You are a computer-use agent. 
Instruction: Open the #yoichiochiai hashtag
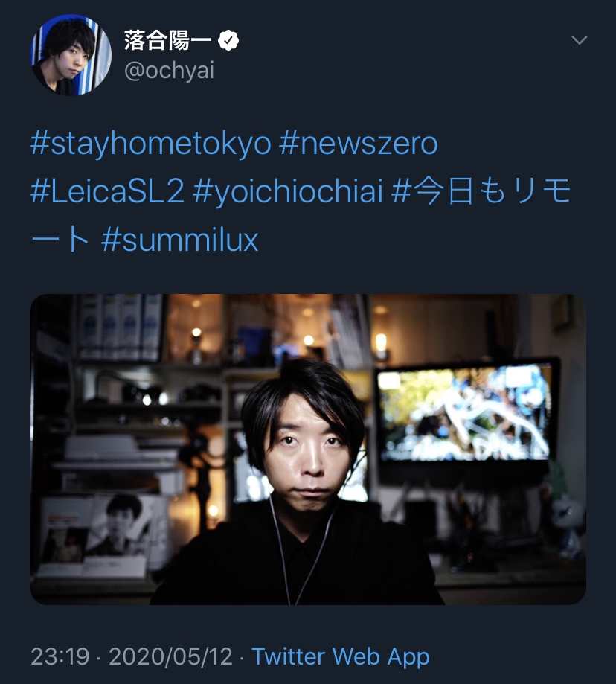(288, 191)
